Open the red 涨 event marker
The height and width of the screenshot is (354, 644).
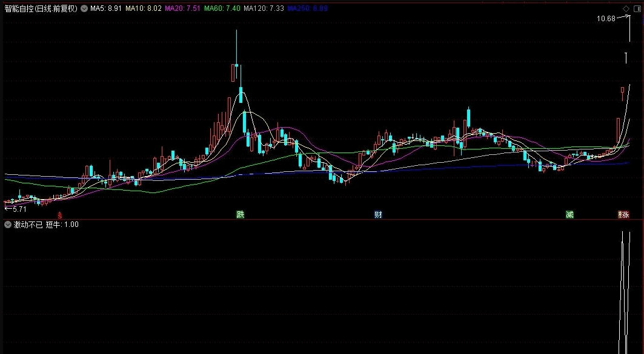624,215
